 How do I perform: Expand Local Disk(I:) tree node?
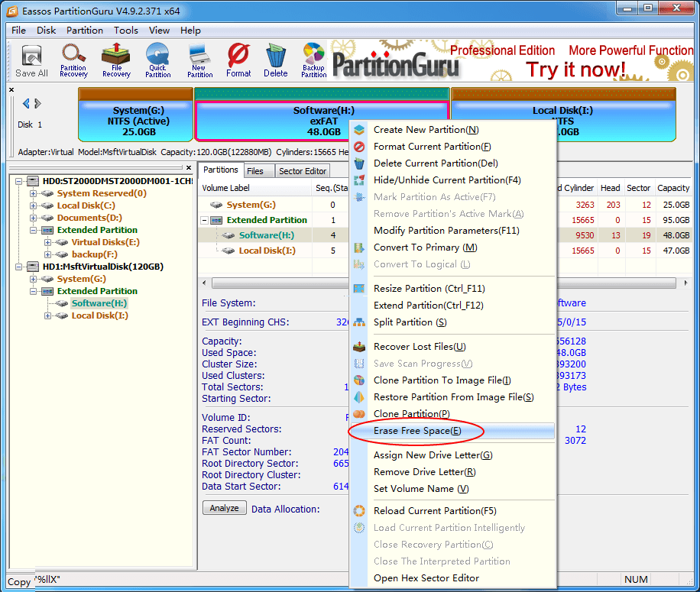point(47,315)
